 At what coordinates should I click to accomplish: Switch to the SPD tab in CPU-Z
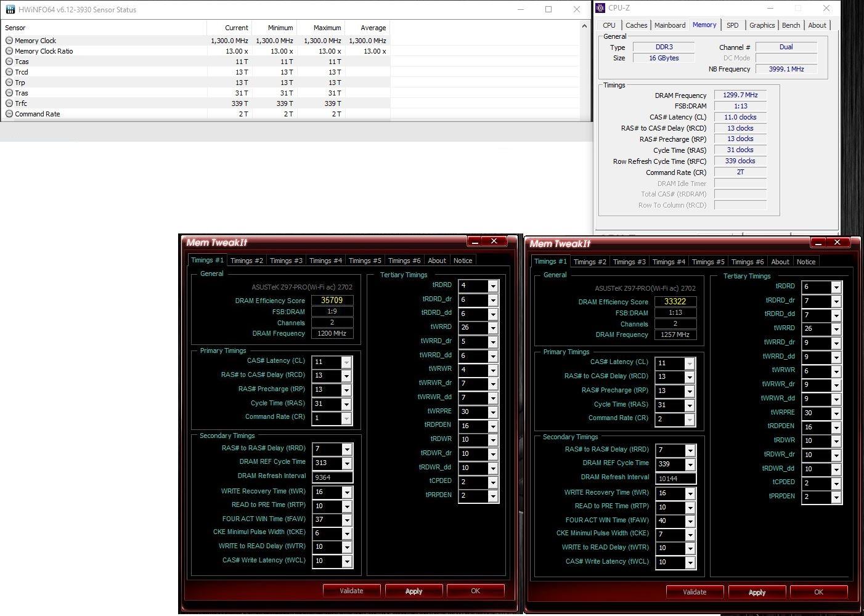(732, 25)
